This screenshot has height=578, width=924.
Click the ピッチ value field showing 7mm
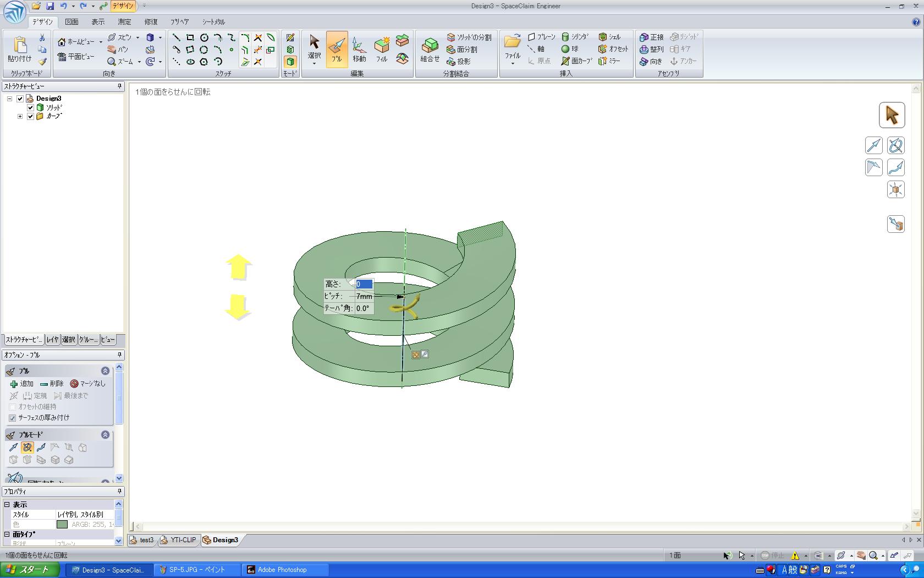(364, 296)
